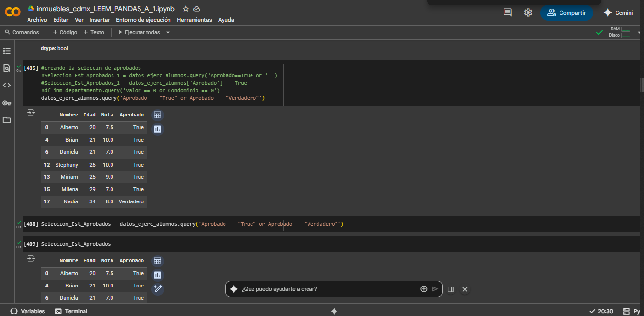Open suggested charts for cell 485 output
The height and width of the screenshot is (316, 644).
pos(157,129)
